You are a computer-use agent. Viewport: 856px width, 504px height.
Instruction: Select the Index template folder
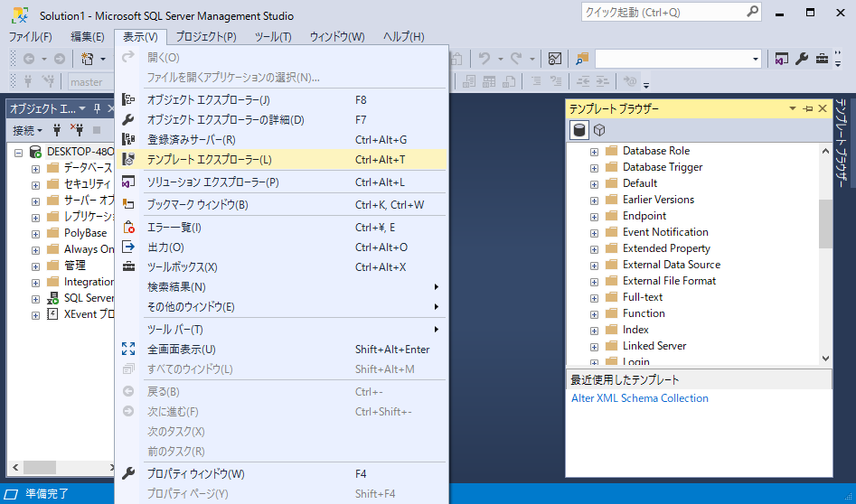click(635, 330)
